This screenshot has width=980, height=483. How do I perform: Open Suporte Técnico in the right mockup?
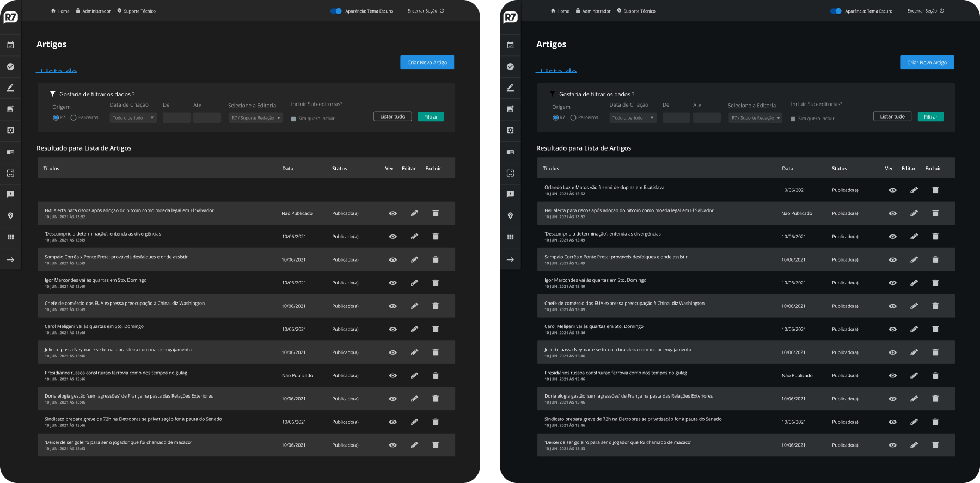tap(636, 11)
